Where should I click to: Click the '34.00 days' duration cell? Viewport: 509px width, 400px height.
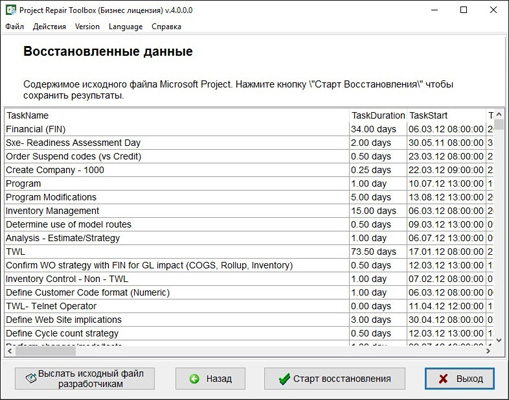click(378, 129)
